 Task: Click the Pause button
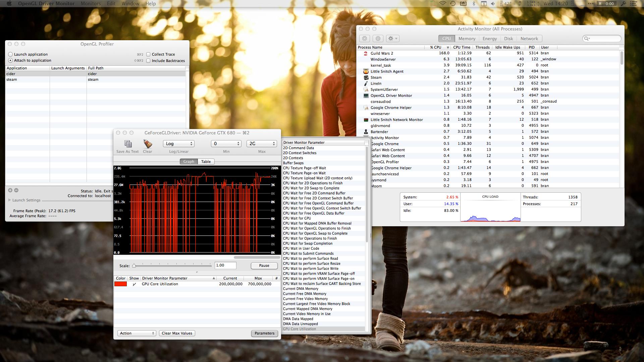[x=264, y=265]
